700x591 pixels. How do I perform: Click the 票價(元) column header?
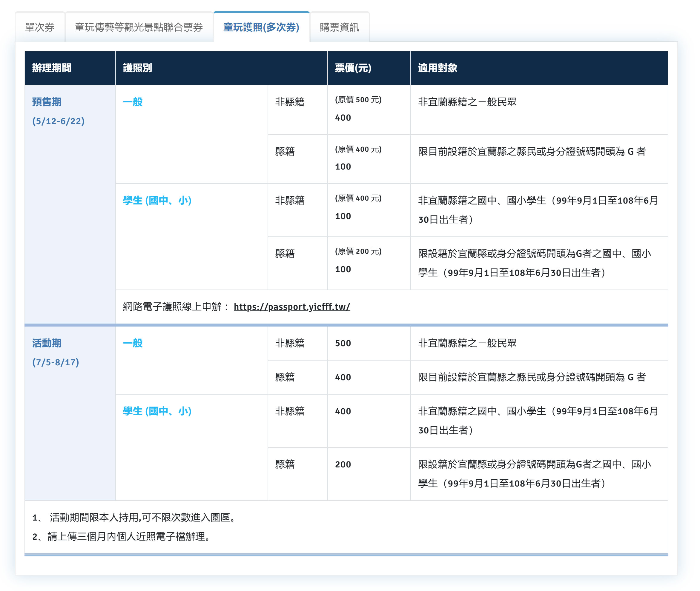tap(353, 68)
